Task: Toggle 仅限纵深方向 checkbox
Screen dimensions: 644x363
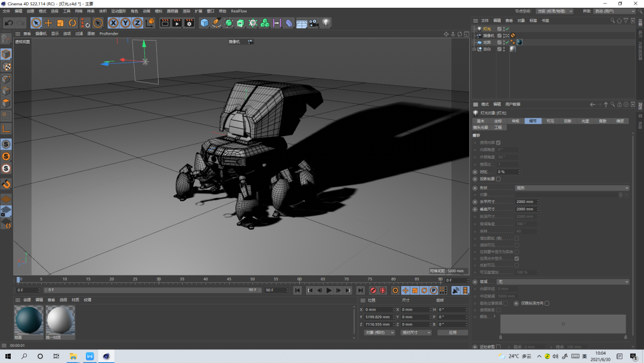Action: [547, 303]
